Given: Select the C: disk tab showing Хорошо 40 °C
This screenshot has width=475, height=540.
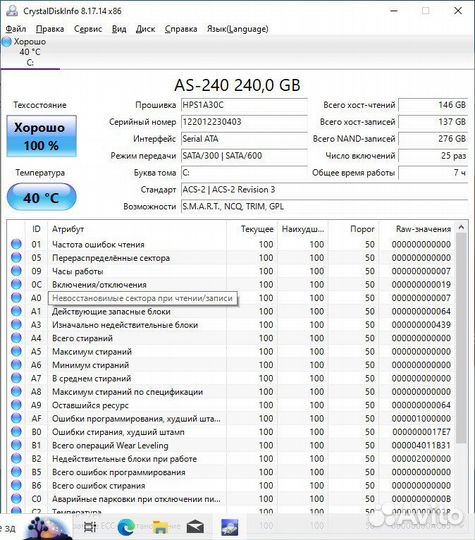Looking at the screenshot, I should tap(30, 52).
